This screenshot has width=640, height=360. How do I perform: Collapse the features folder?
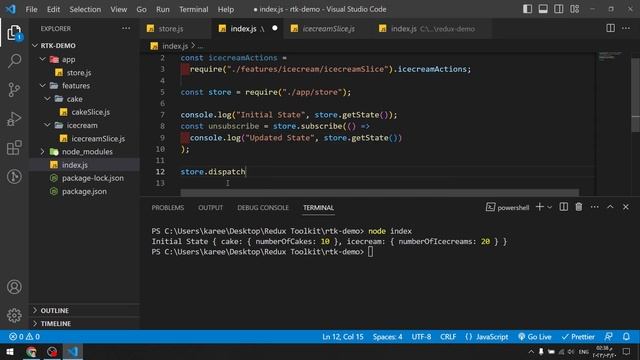tap(42, 86)
